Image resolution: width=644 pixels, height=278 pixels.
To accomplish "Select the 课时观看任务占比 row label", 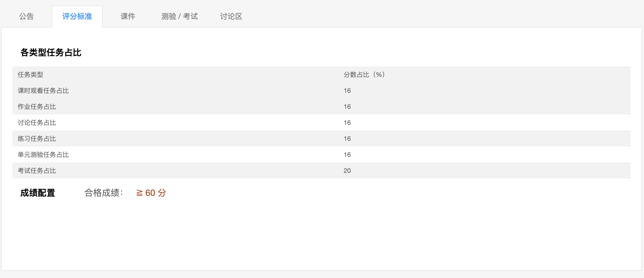I will 43,91.
